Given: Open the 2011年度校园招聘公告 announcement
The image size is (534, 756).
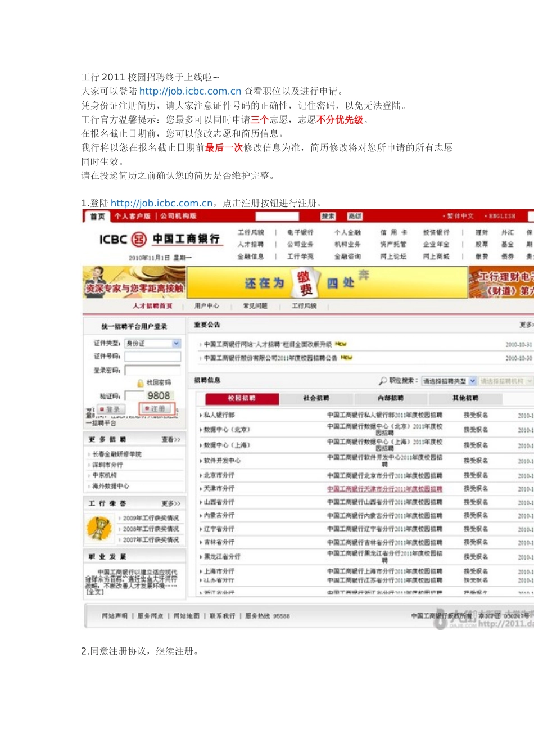Looking at the screenshot, I should click(271, 358).
